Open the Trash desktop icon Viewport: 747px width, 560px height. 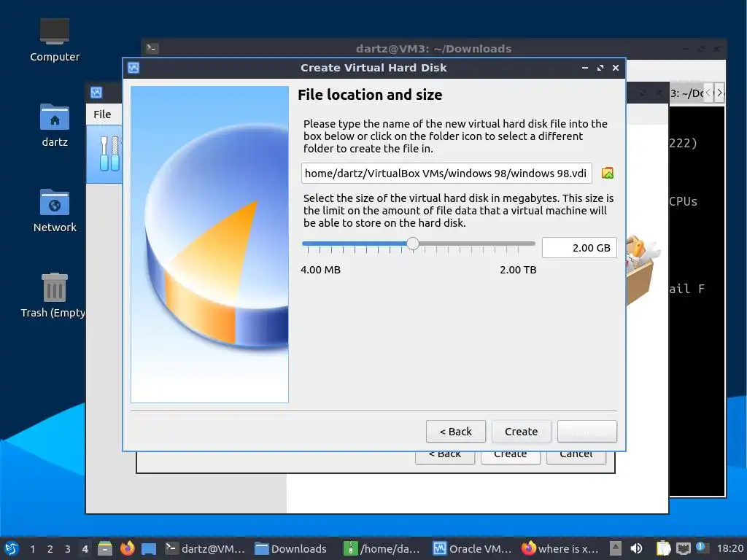click(x=53, y=295)
